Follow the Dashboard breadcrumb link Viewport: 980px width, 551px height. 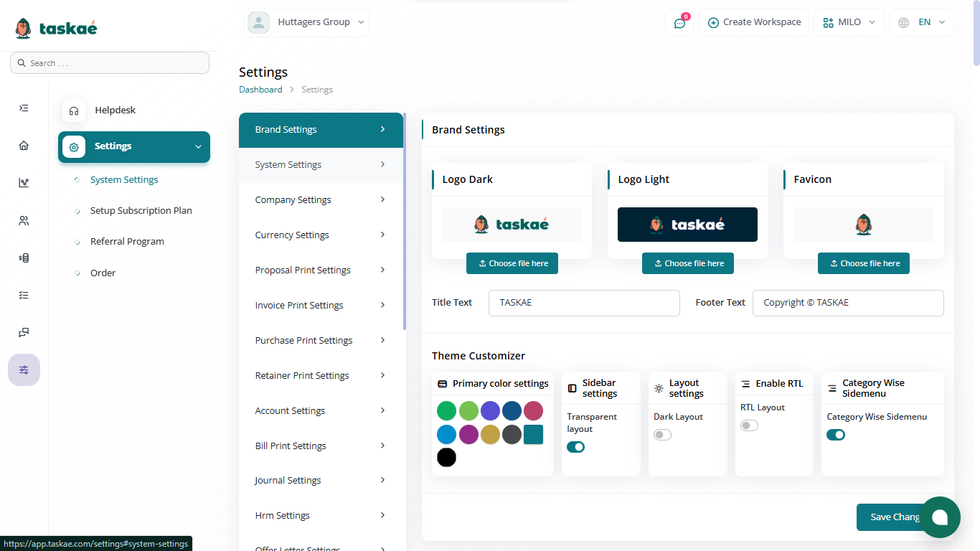point(260,90)
